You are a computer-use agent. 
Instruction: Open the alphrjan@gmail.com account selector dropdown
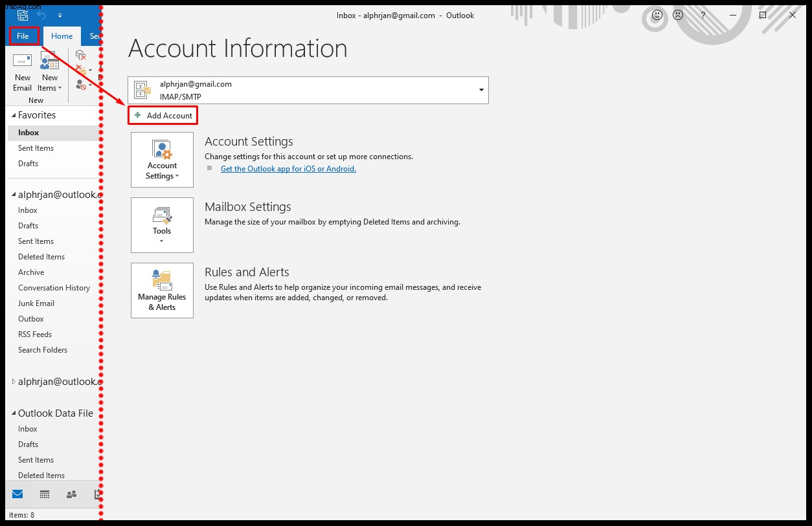pos(308,90)
